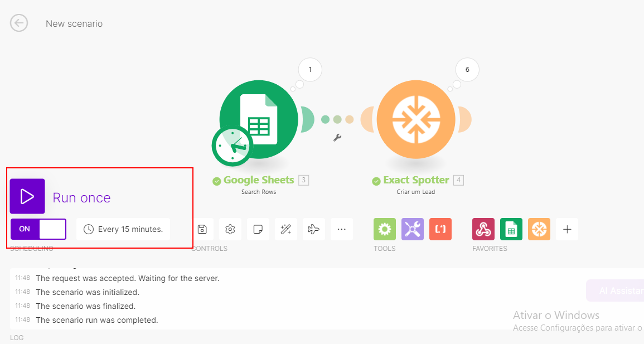Click the green check beside Exact Spotter
The height and width of the screenshot is (344, 644).
click(x=376, y=181)
